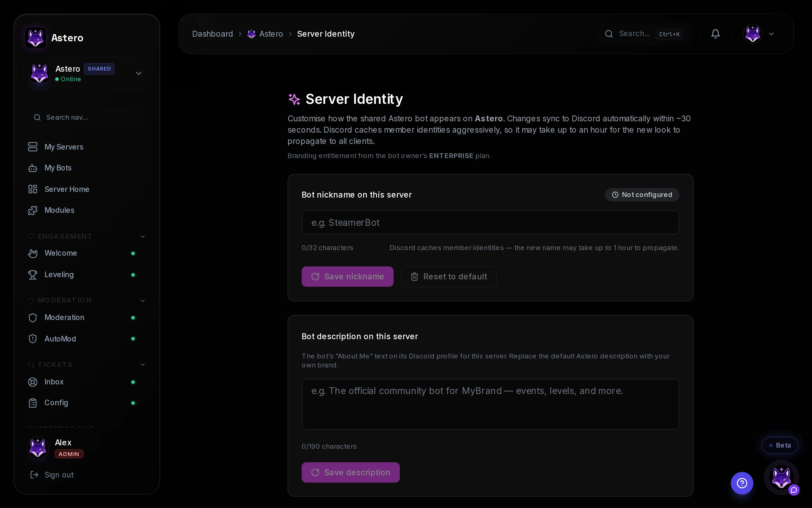
Task: Click the top bar Search field
Action: coord(644,34)
